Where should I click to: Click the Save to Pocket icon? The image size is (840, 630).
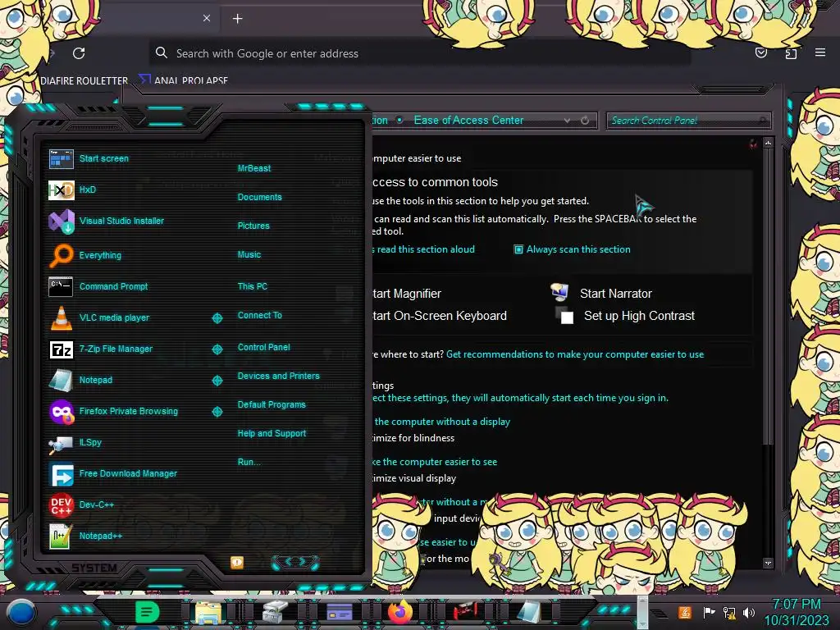(760, 52)
